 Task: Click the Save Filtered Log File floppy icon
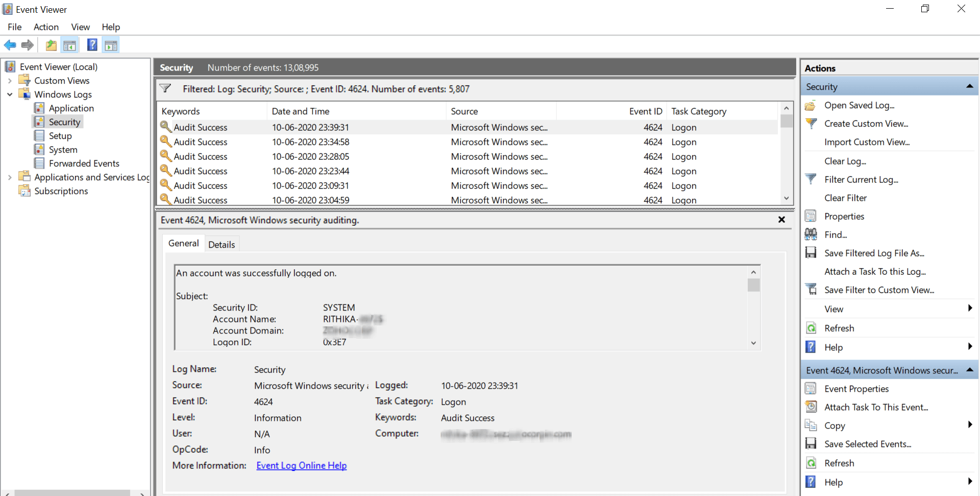tap(811, 253)
